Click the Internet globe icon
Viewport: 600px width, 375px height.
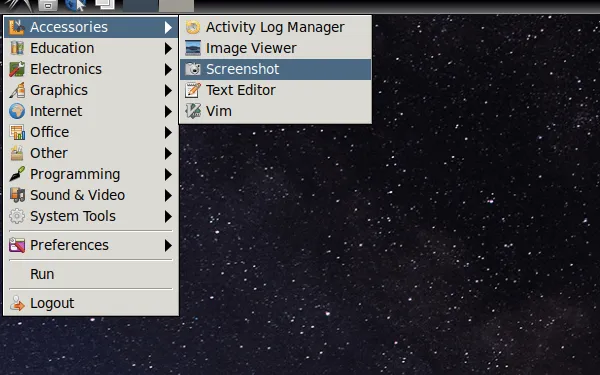(17, 111)
